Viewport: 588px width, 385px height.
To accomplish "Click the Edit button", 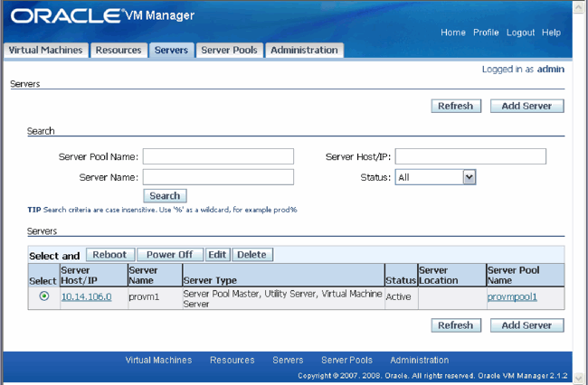I will tap(217, 255).
